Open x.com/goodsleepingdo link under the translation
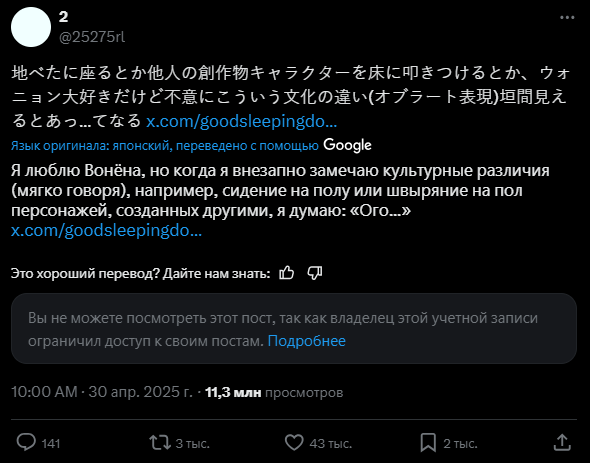590x463 pixels. point(106,230)
